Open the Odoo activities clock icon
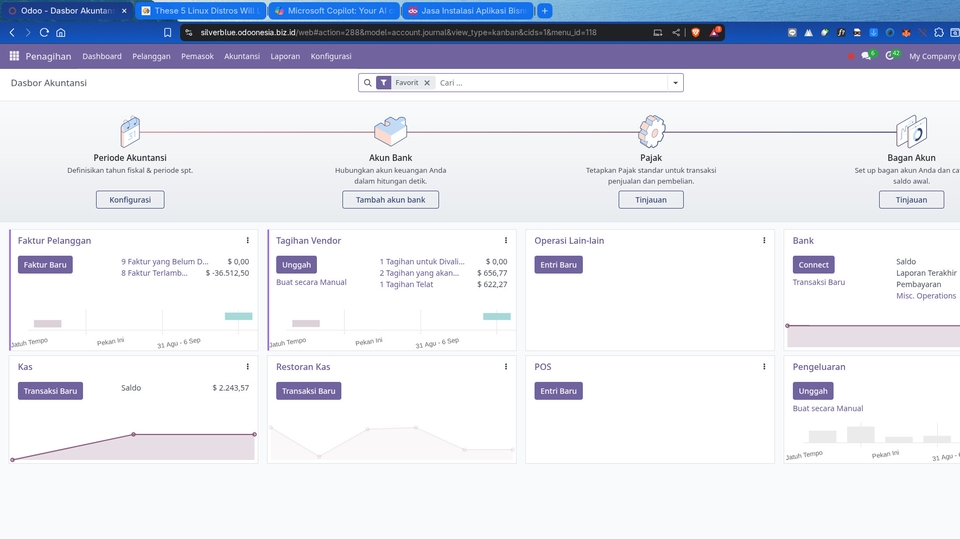960x539 pixels. pos(890,57)
